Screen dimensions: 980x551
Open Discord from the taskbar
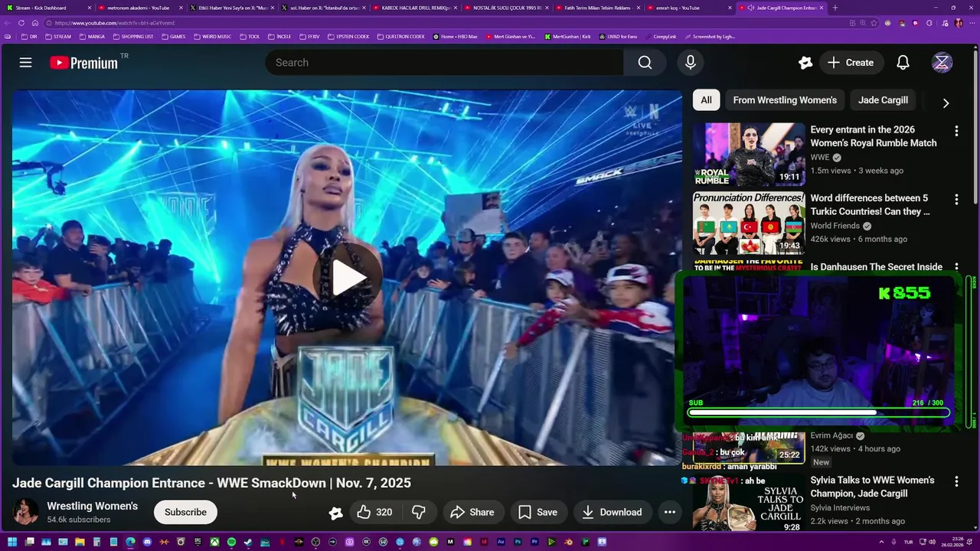pyautogui.click(x=147, y=543)
